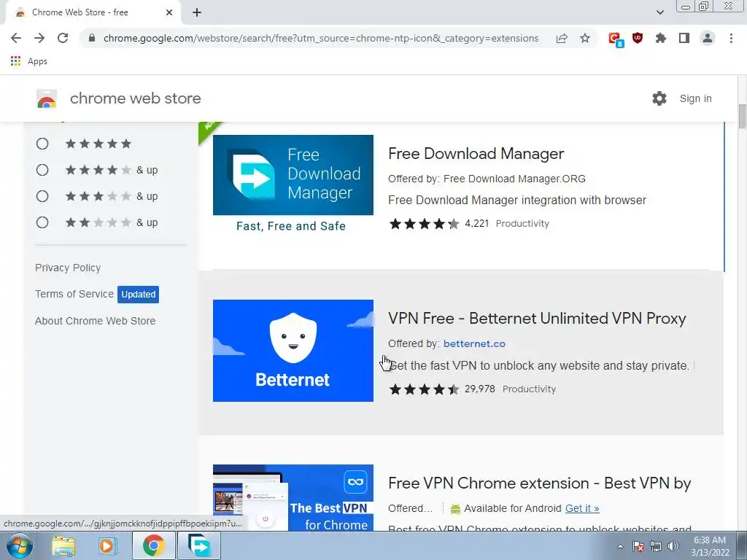Go forward in browser history

39,38
